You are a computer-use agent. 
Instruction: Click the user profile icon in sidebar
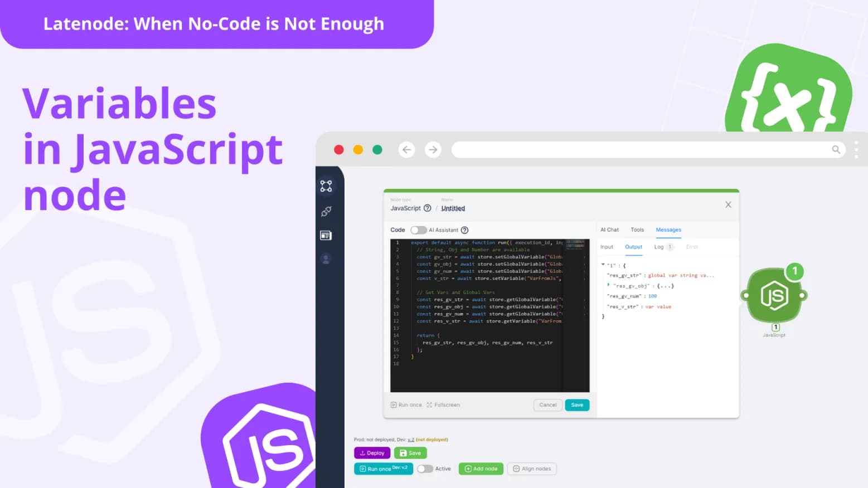point(326,258)
